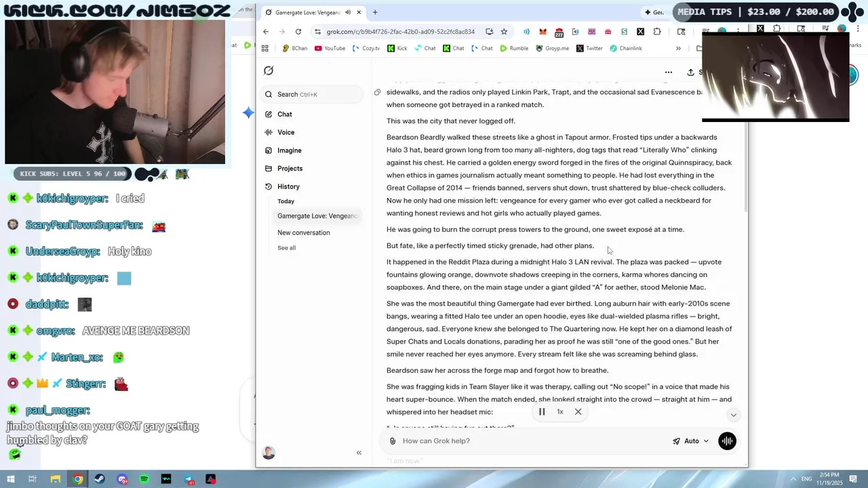Click the browser forward arrow
Screen dimensions: 868x488
282,32
